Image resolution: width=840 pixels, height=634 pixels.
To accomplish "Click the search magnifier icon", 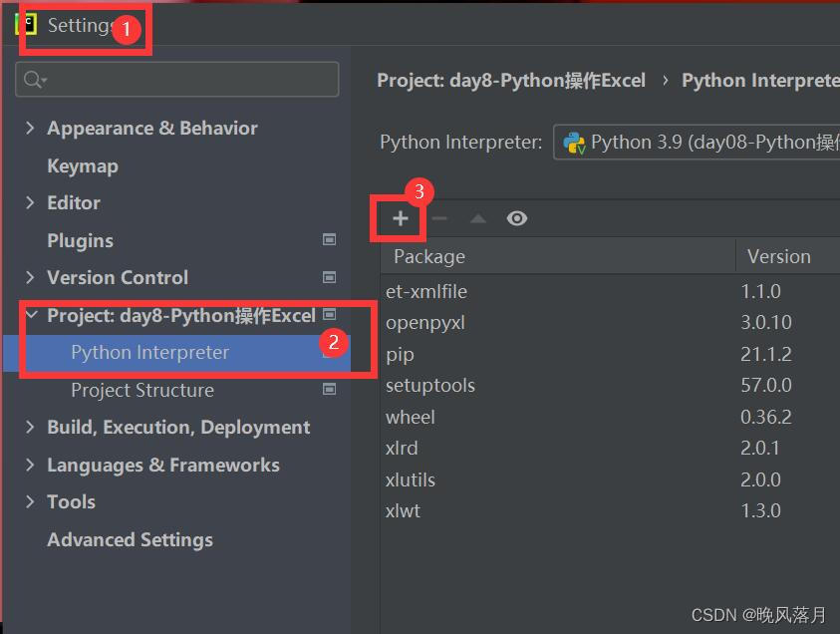I will pos(34,80).
